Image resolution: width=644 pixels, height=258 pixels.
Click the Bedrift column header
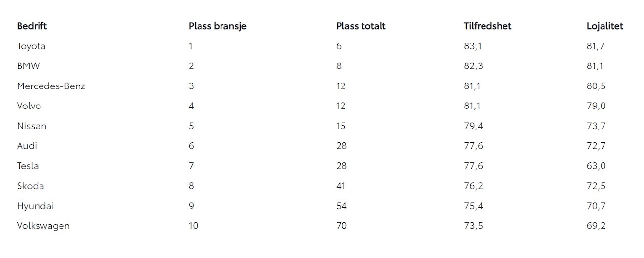click(x=32, y=26)
